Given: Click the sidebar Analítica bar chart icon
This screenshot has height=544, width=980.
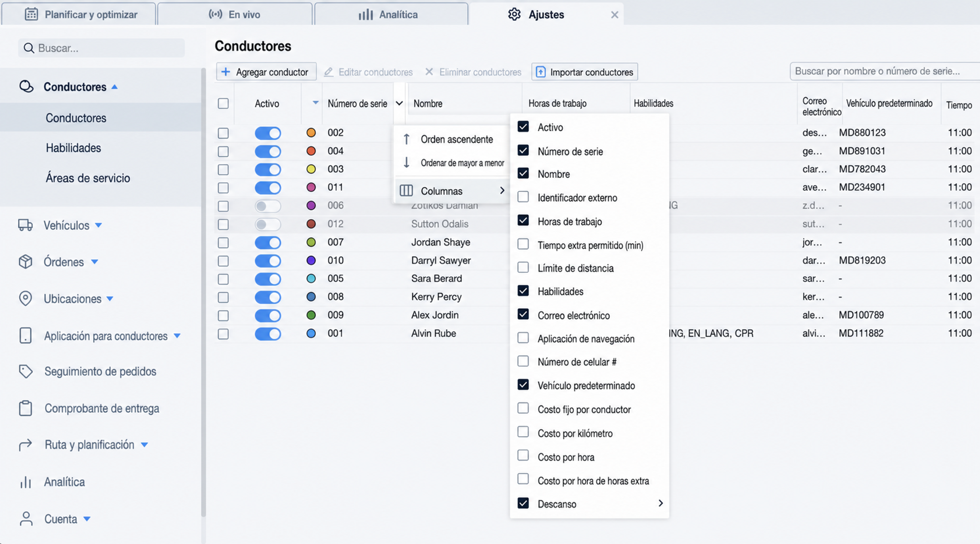Looking at the screenshot, I should click(x=25, y=482).
